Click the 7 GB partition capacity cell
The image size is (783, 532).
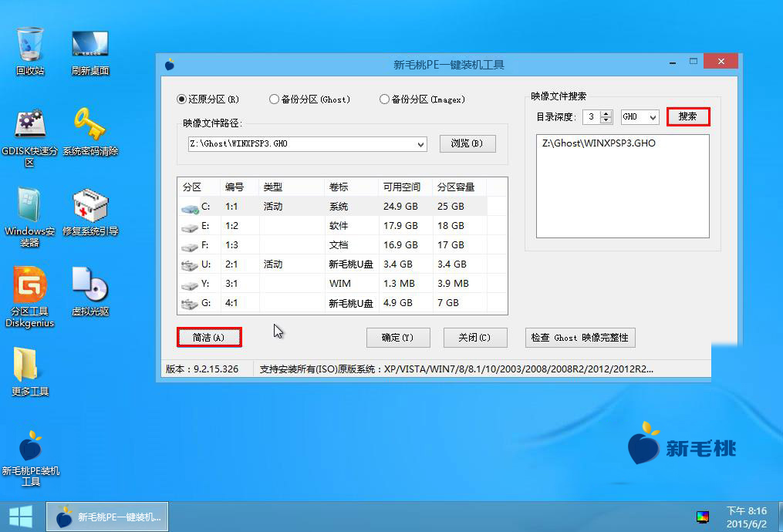[x=448, y=304]
